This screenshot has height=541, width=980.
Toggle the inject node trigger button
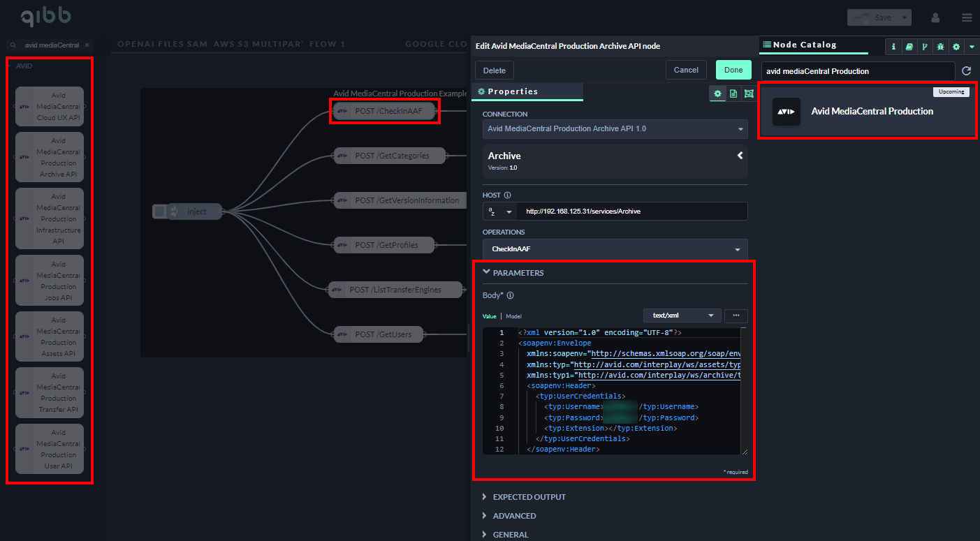160,212
